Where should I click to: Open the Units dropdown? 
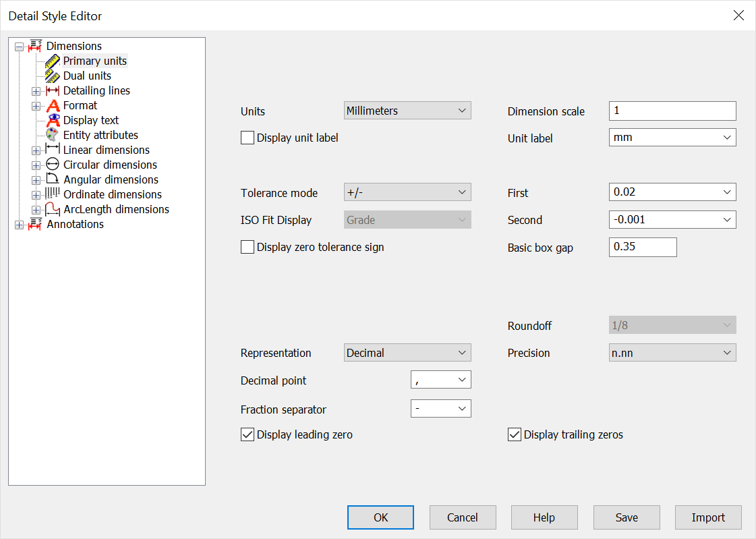click(x=407, y=110)
